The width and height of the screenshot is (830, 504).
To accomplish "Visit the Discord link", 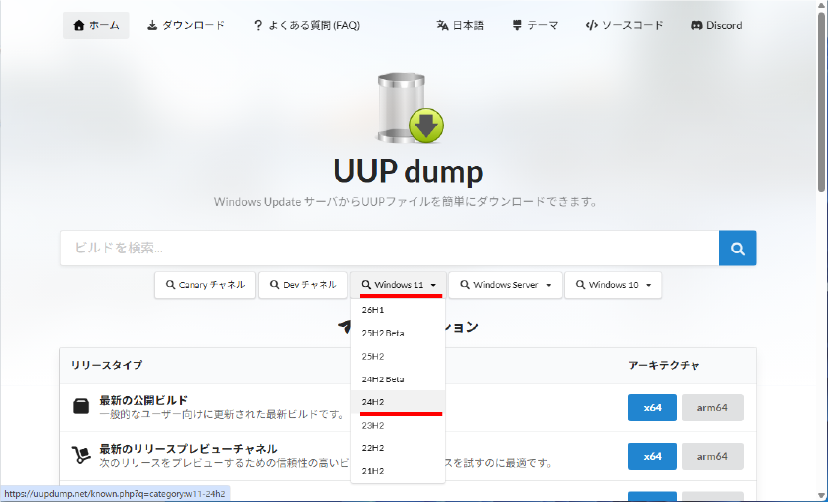I will coord(716,26).
